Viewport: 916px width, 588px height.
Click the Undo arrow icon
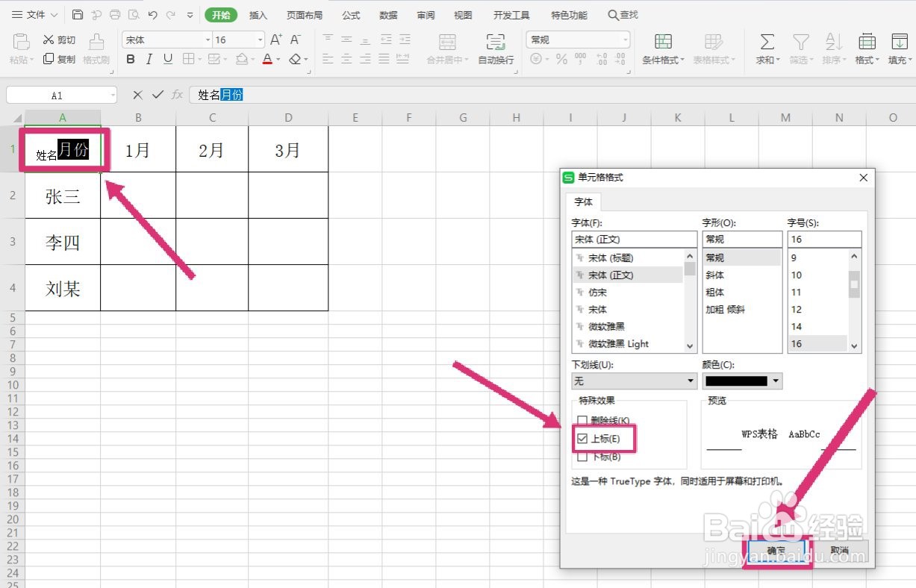(152, 15)
